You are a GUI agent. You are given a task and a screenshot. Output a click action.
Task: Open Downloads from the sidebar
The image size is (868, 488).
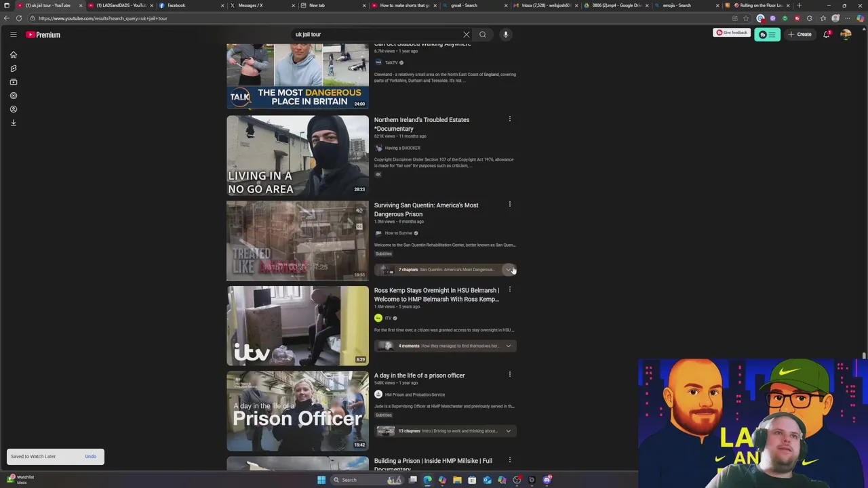point(13,123)
